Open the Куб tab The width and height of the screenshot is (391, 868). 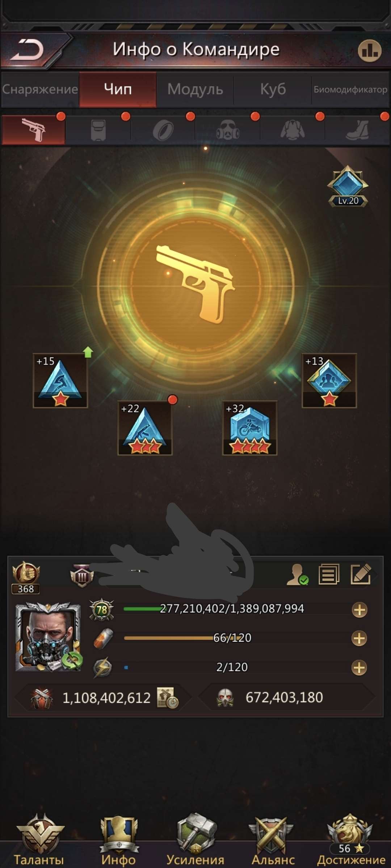tap(273, 89)
